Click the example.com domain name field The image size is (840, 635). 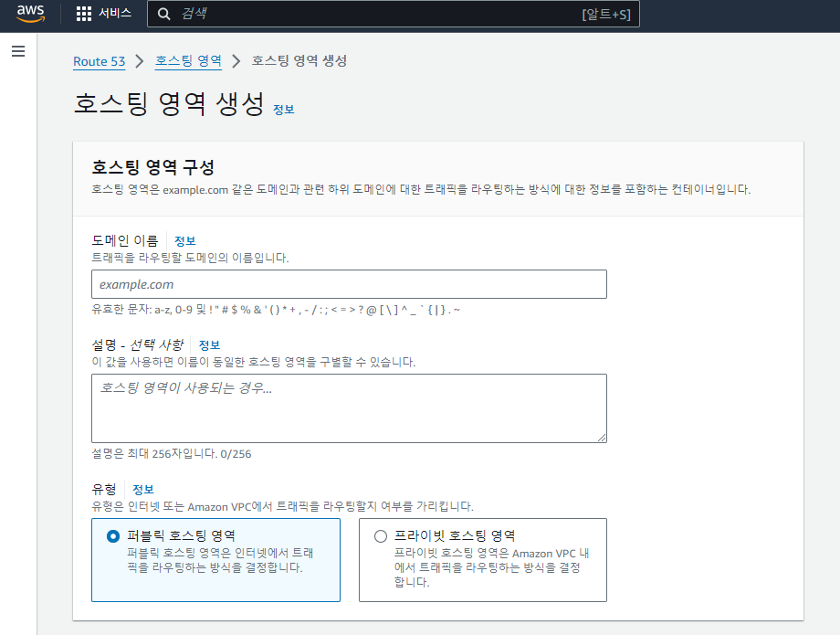pos(350,284)
